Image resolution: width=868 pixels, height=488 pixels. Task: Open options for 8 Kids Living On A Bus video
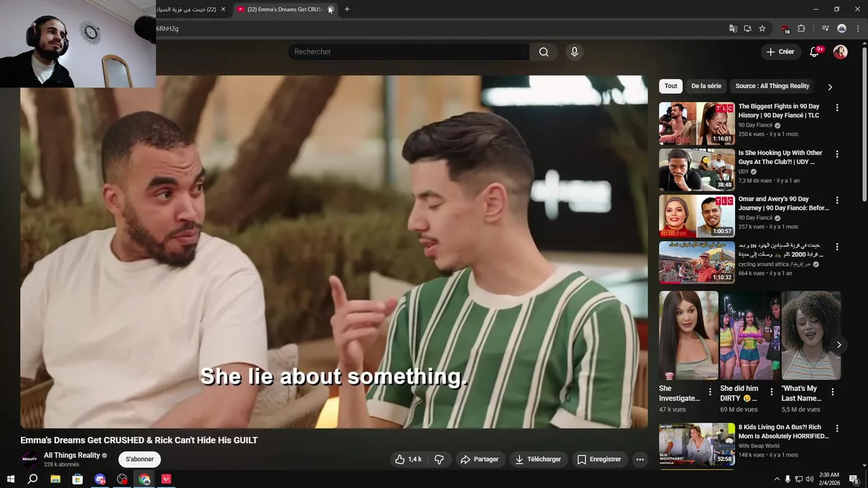837,428
